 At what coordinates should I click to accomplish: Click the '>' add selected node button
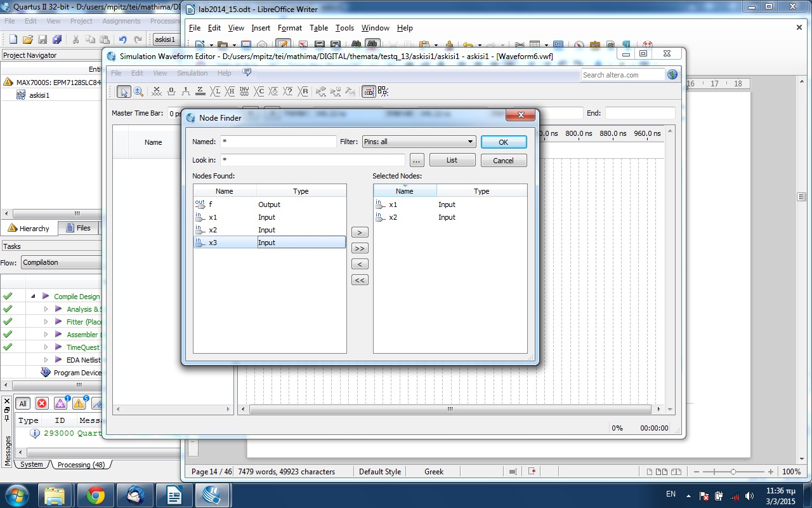[360, 232]
